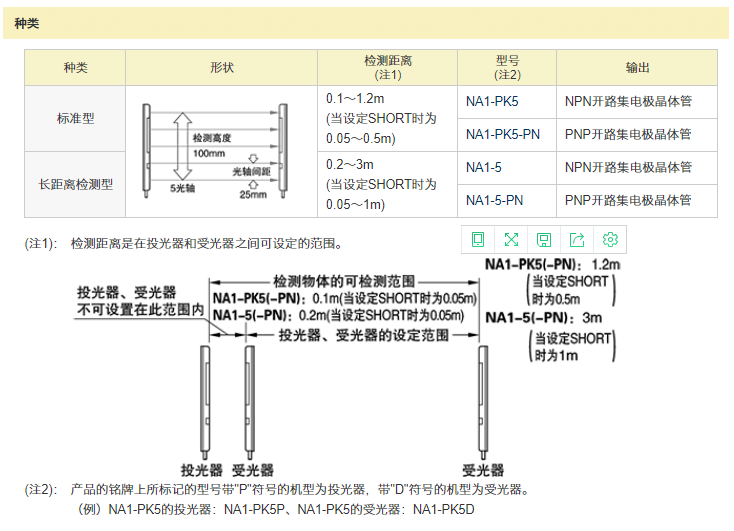Click the 当设定SHORT时为1m bracket note
The height and width of the screenshot is (531, 734).
[573, 347]
